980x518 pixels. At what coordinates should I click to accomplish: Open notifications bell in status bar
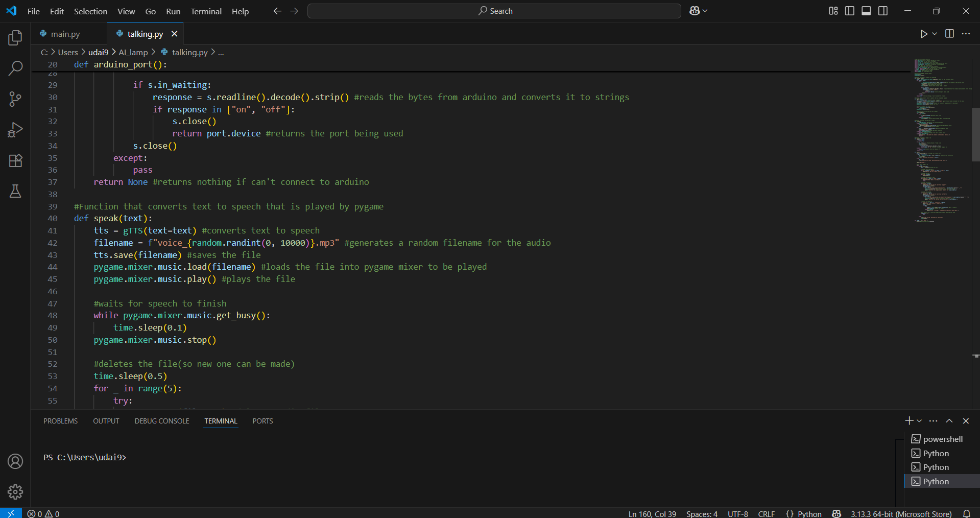(966, 513)
